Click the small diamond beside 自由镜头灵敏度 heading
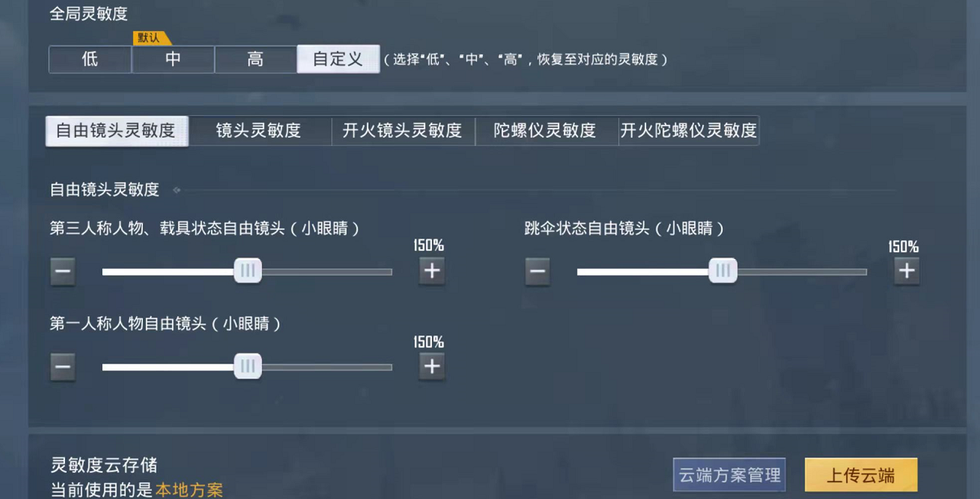The image size is (980, 499). pyautogui.click(x=176, y=190)
